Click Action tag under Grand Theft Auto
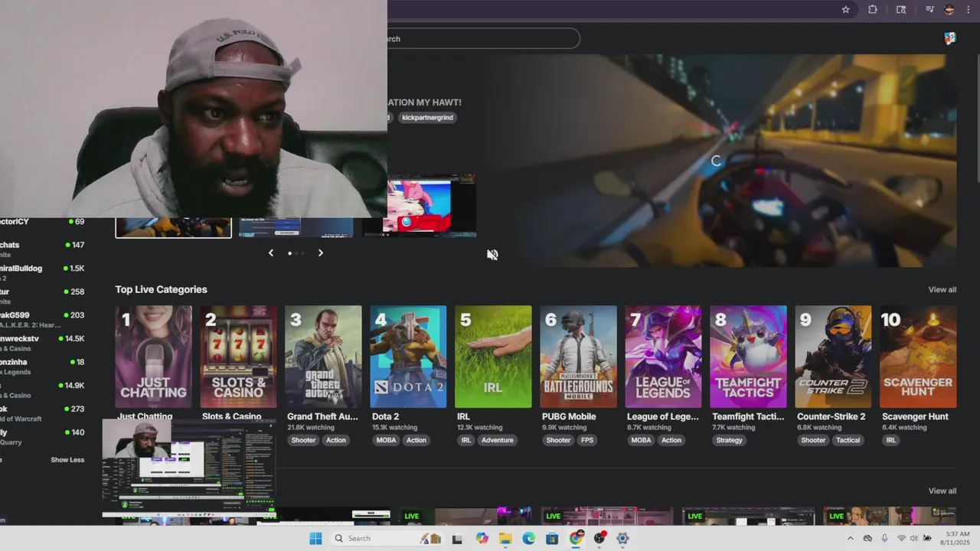This screenshot has width=980, height=551. point(336,440)
